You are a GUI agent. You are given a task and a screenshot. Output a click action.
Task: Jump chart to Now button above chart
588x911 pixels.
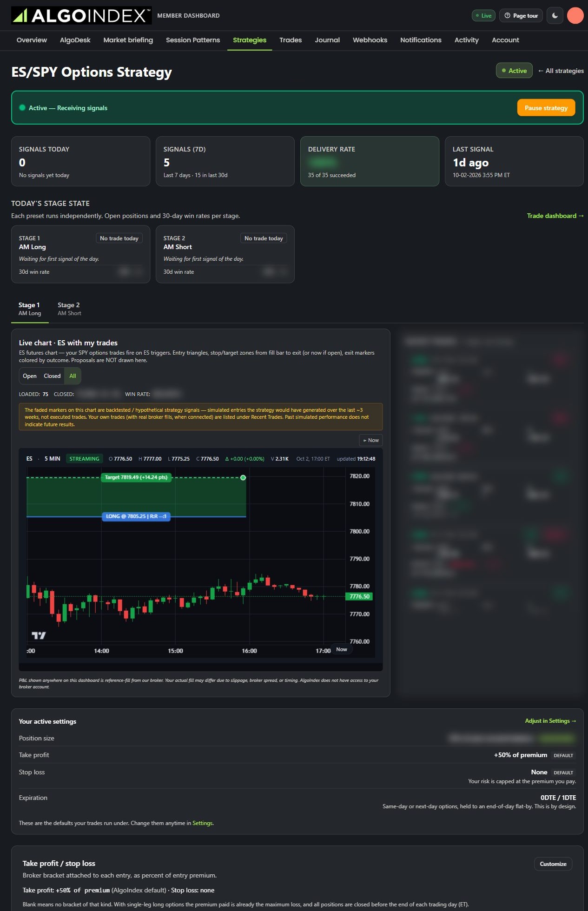[x=371, y=440]
